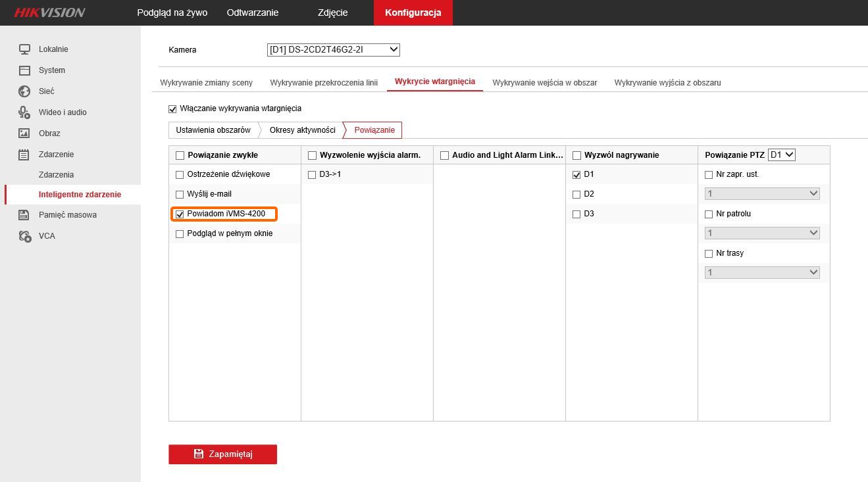Expand the Nr patrolu number dropdown
The width and height of the screenshot is (868, 482).
(762, 233)
